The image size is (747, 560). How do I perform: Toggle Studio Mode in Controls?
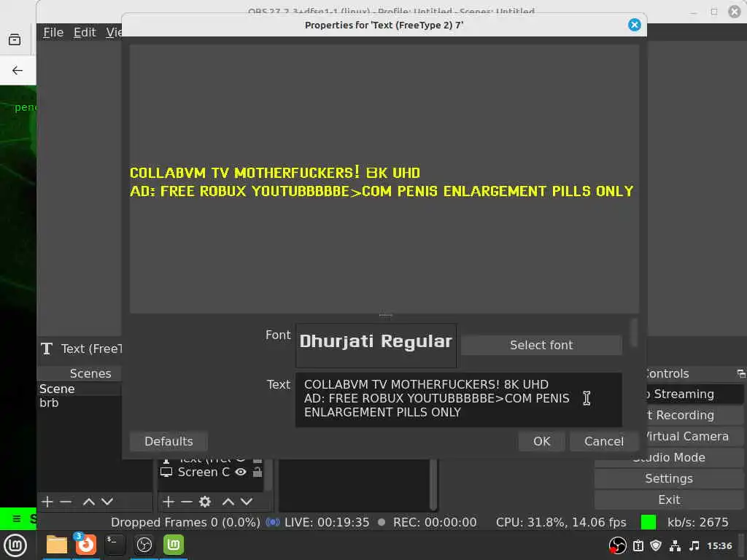(668, 457)
